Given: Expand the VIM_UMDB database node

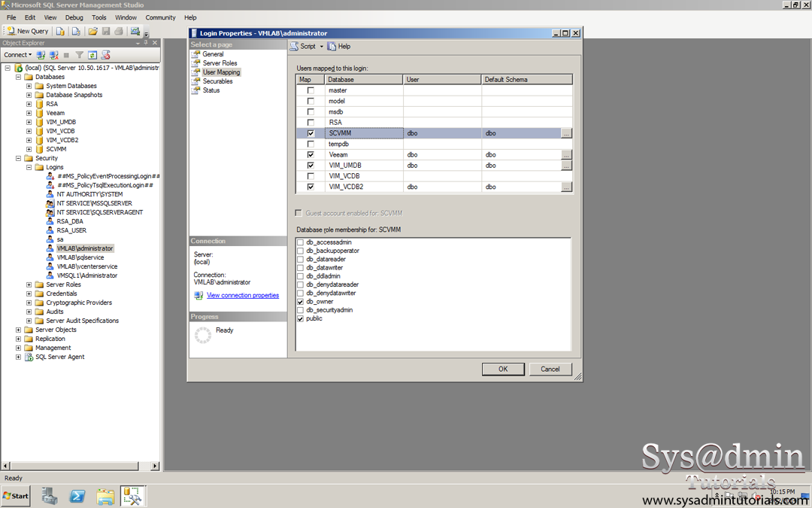Looking at the screenshot, I should coord(29,123).
